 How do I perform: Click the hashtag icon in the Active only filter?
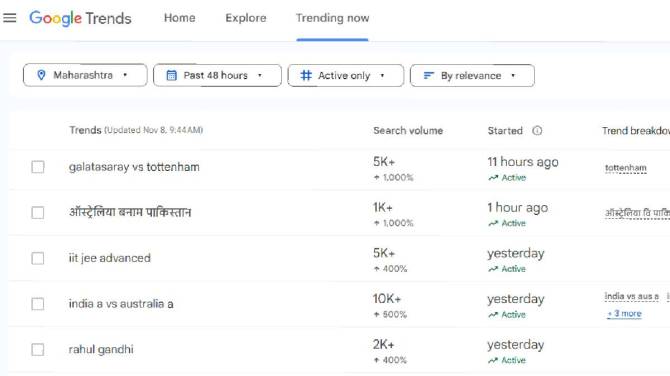coord(306,76)
